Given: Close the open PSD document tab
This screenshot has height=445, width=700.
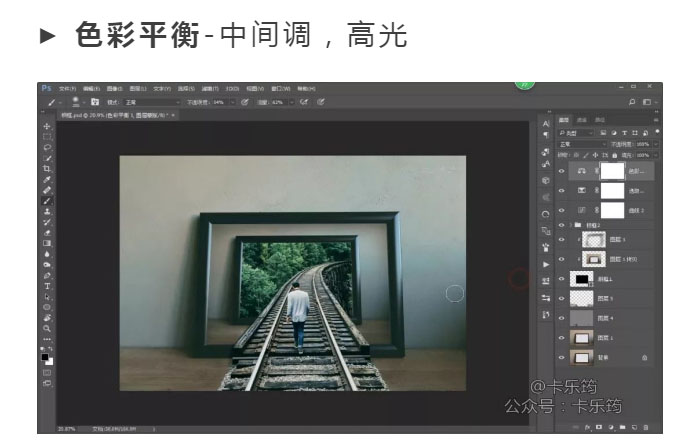Looking at the screenshot, I should 173,115.
